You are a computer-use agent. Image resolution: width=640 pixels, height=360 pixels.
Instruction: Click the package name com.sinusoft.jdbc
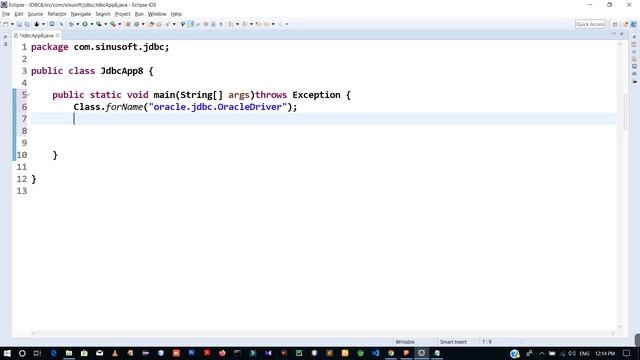click(x=119, y=47)
